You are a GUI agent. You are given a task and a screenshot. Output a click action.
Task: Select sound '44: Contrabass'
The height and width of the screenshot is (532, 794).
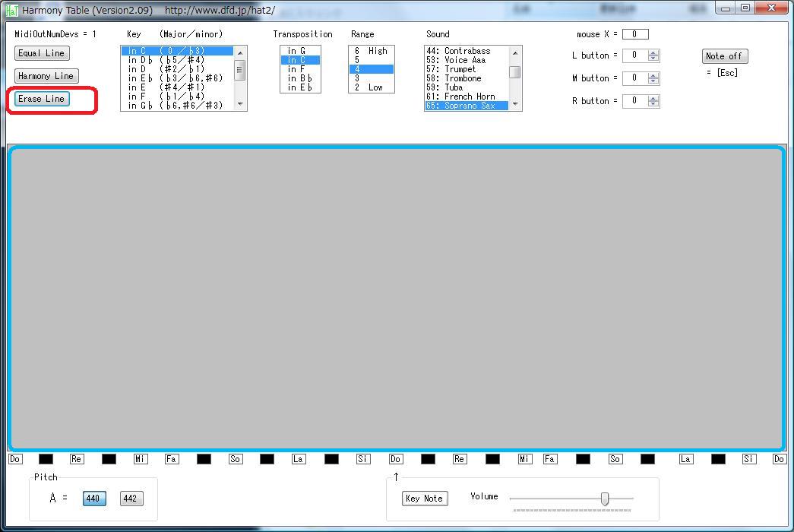467,51
